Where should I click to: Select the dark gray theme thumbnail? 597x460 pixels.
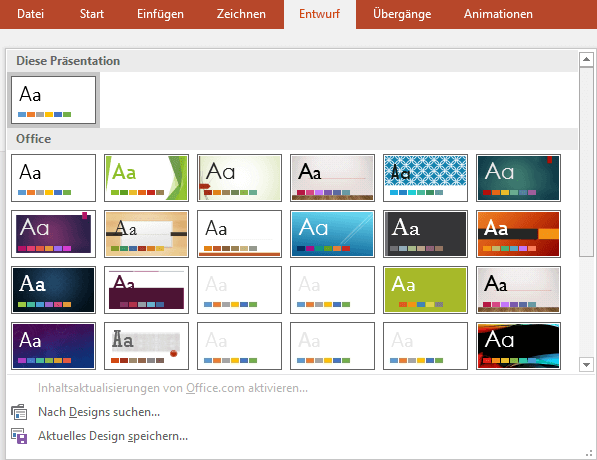click(x=425, y=234)
